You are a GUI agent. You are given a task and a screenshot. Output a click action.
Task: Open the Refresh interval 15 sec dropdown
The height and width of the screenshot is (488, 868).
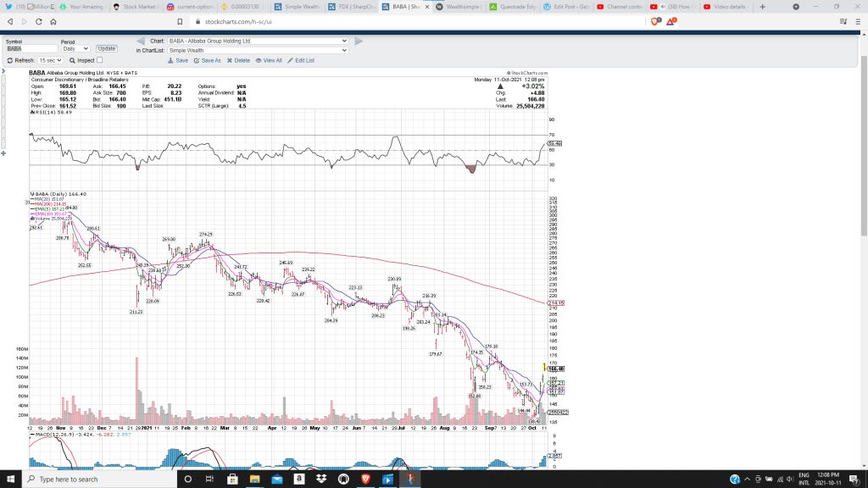point(50,60)
